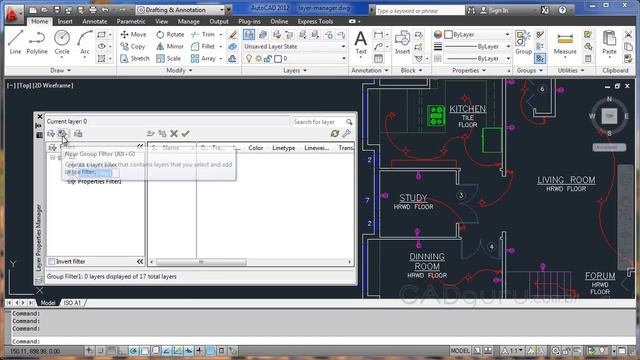Click the Rotate command
This screenshot has width=640, height=360.
pyautogui.click(x=170, y=35)
